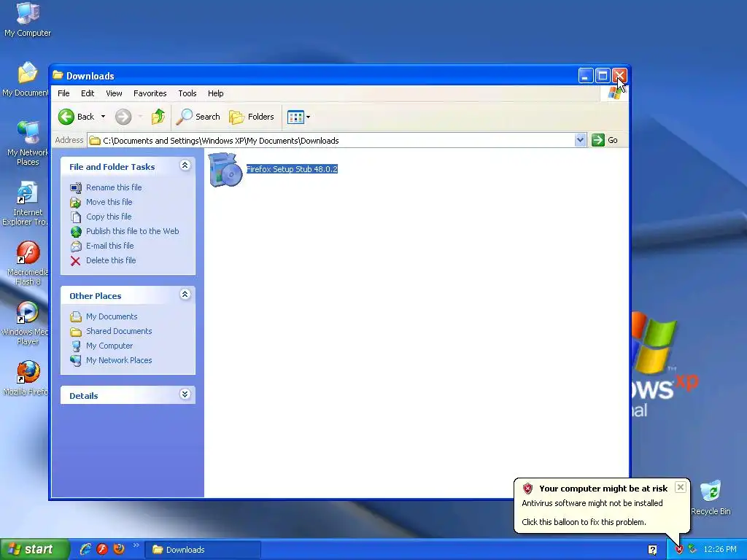Click Publish this file to the Web
Screen dimensions: 747x560
(x=133, y=231)
